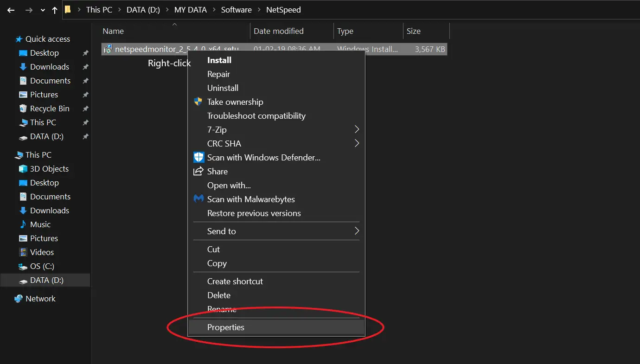
Task: Click the Malwarebytes logo icon
Action: [x=198, y=199]
